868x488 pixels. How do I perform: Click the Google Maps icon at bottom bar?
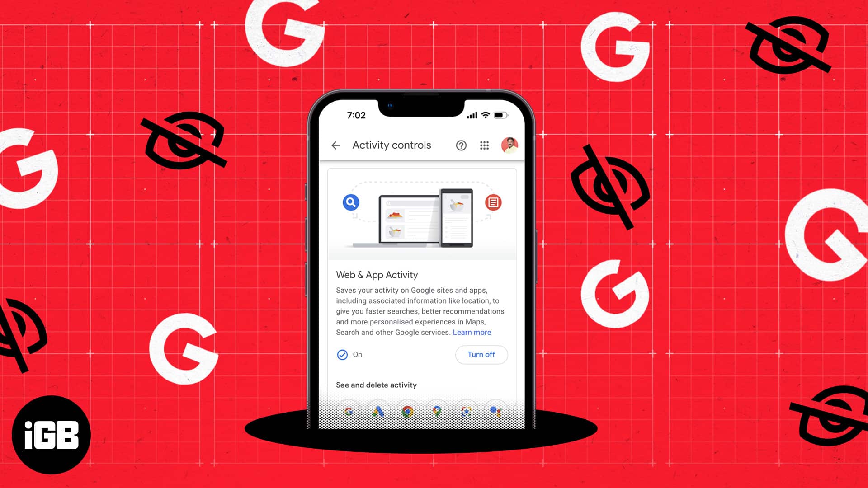[436, 411]
